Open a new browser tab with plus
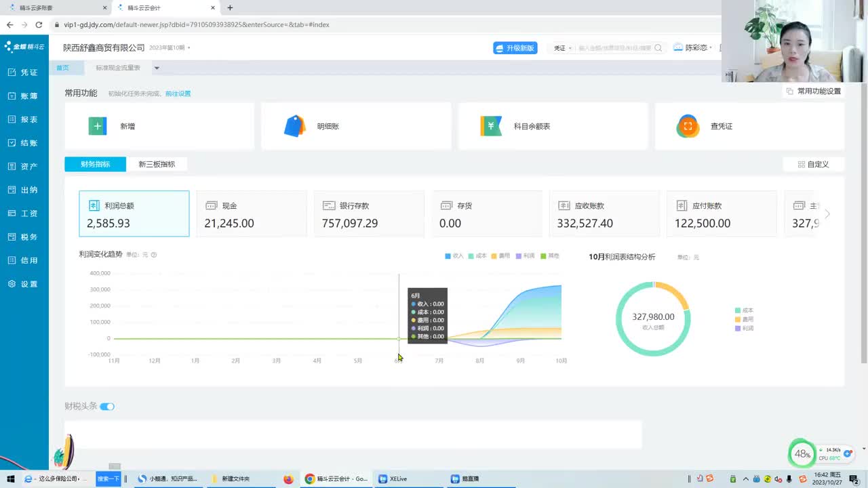Screen dimensions: 868x488 (x=230, y=8)
